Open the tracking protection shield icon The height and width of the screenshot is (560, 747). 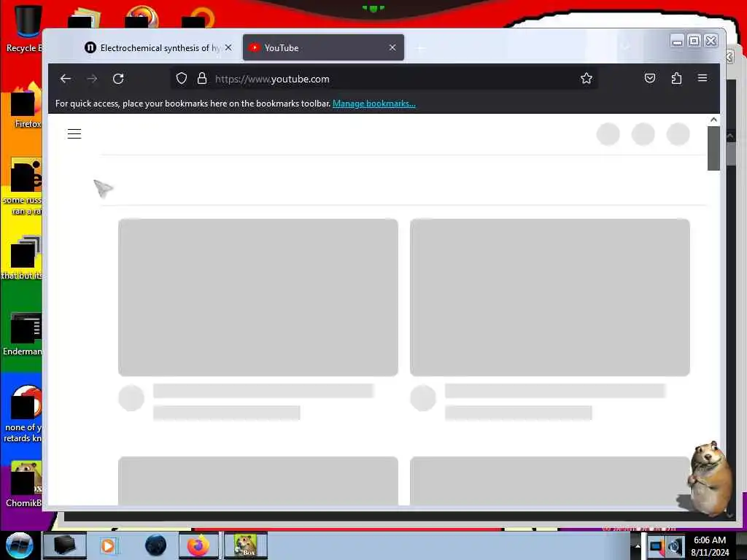click(x=182, y=79)
